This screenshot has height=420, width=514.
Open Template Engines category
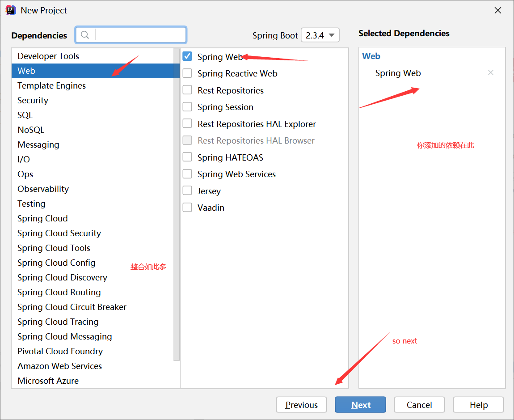click(93, 85)
